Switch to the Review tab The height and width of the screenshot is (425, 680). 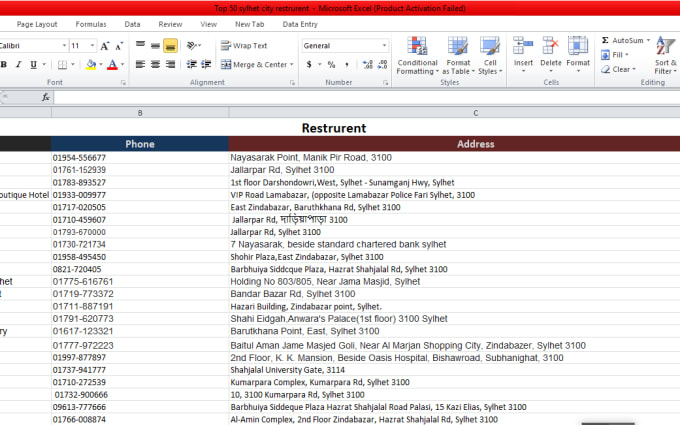point(170,24)
